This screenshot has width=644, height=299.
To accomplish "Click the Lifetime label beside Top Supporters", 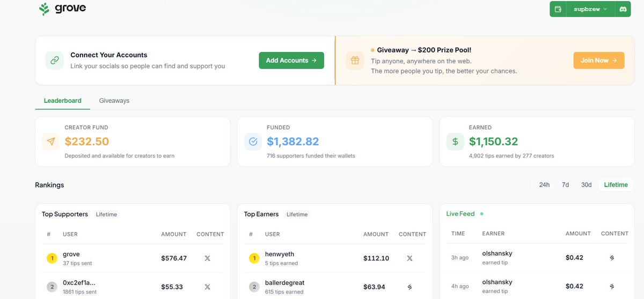I will [x=106, y=214].
